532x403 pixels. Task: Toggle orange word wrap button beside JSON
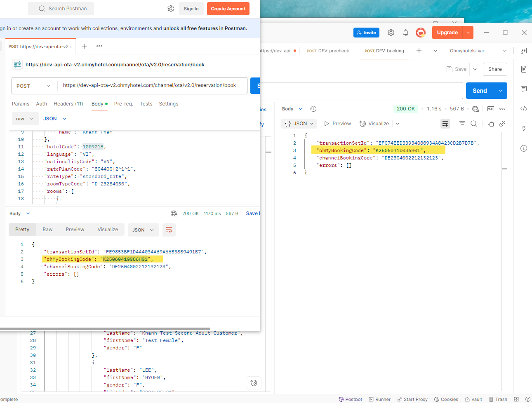pos(169,230)
